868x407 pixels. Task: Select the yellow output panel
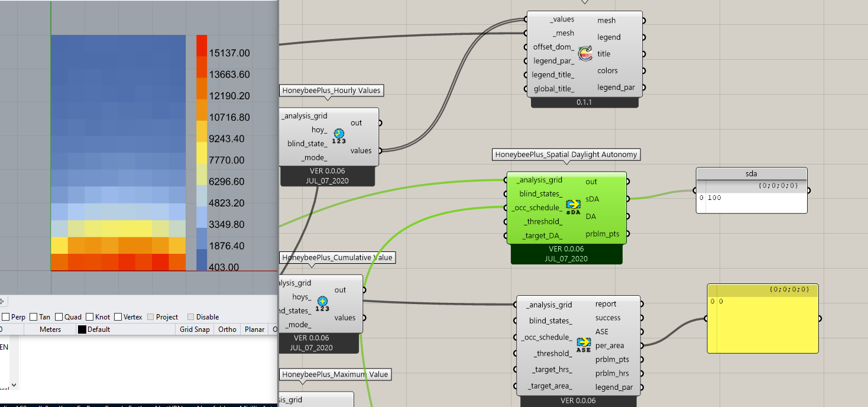[x=763, y=318]
